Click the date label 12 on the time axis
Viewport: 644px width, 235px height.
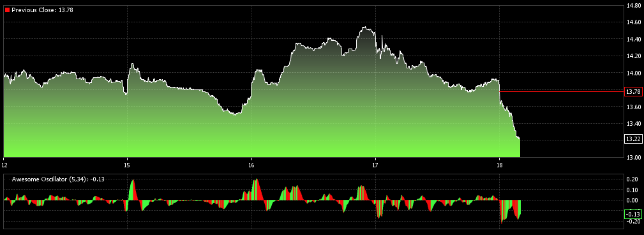coord(4,165)
